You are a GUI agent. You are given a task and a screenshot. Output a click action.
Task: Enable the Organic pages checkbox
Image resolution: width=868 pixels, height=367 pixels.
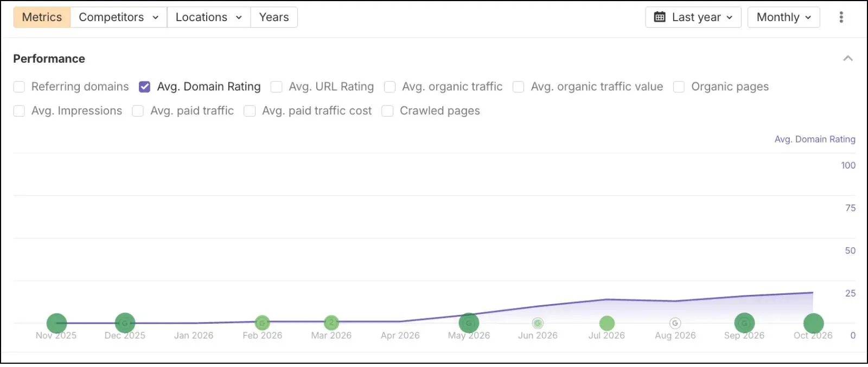coord(679,87)
